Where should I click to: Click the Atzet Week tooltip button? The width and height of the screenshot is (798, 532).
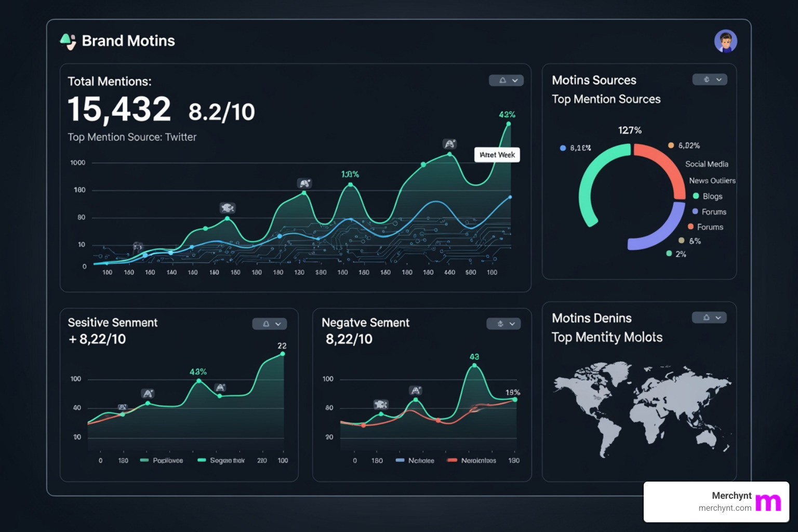click(497, 154)
